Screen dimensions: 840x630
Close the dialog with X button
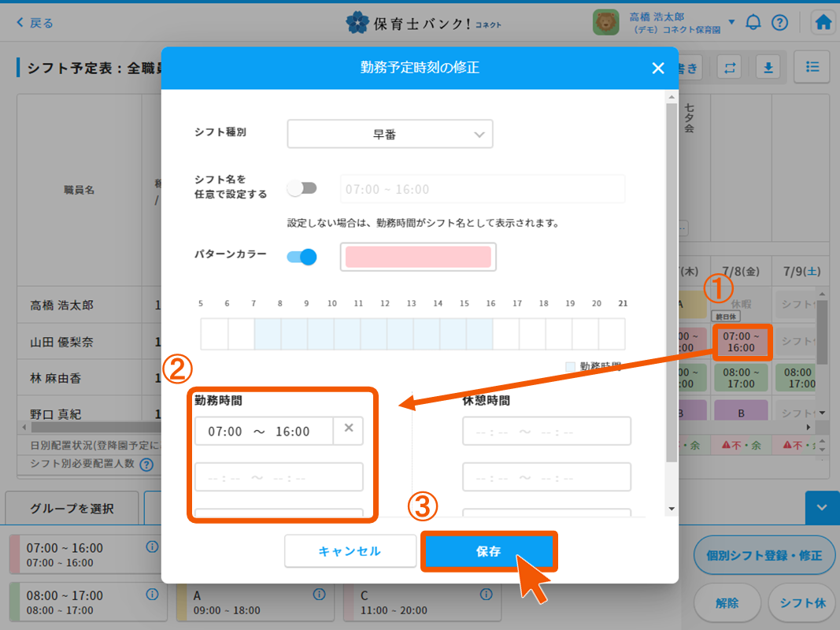[658, 69]
